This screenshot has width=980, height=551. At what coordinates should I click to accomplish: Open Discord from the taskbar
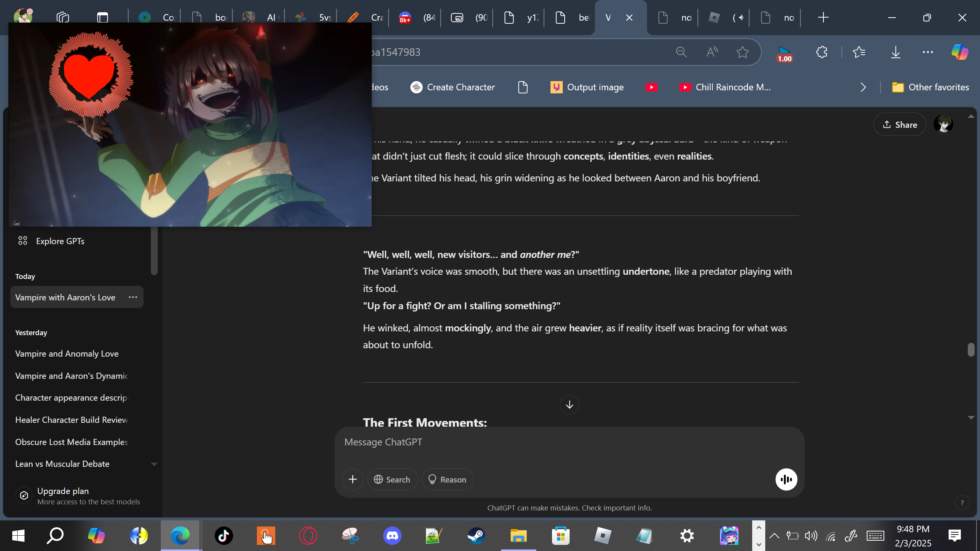(x=392, y=536)
